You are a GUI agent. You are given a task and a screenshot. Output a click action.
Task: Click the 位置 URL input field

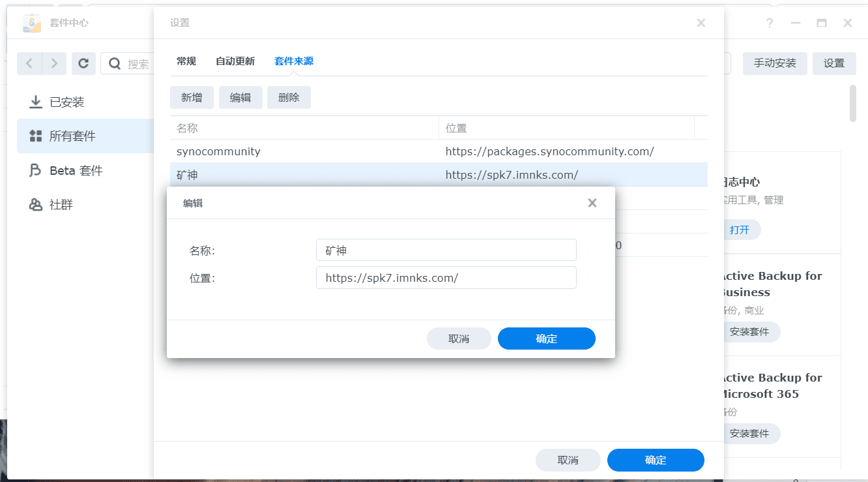pos(446,277)
